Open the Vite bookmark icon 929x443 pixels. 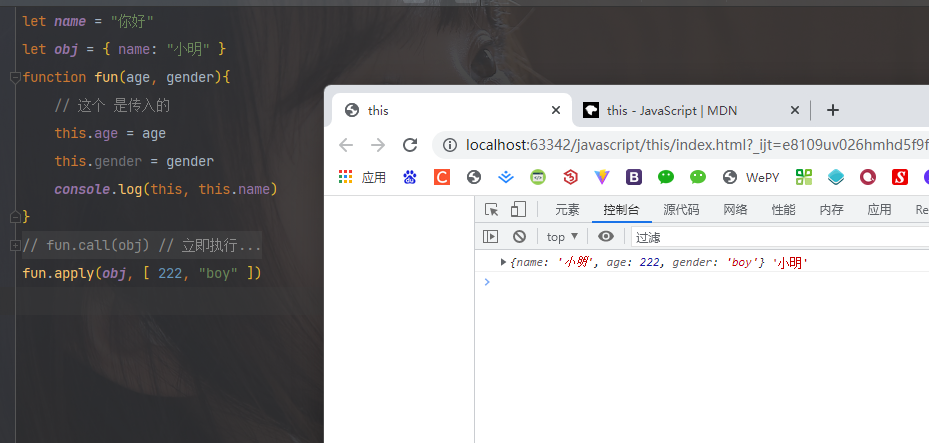click(x=602, y=177)
